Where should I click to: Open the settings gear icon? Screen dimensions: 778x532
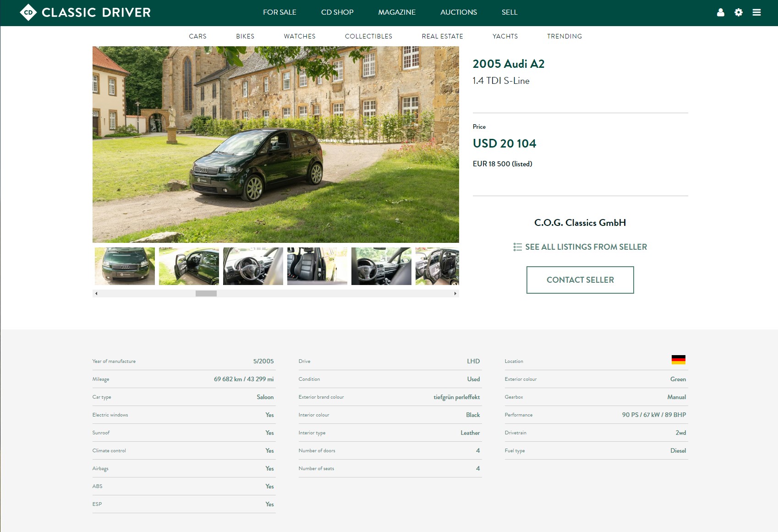(738, 12)
